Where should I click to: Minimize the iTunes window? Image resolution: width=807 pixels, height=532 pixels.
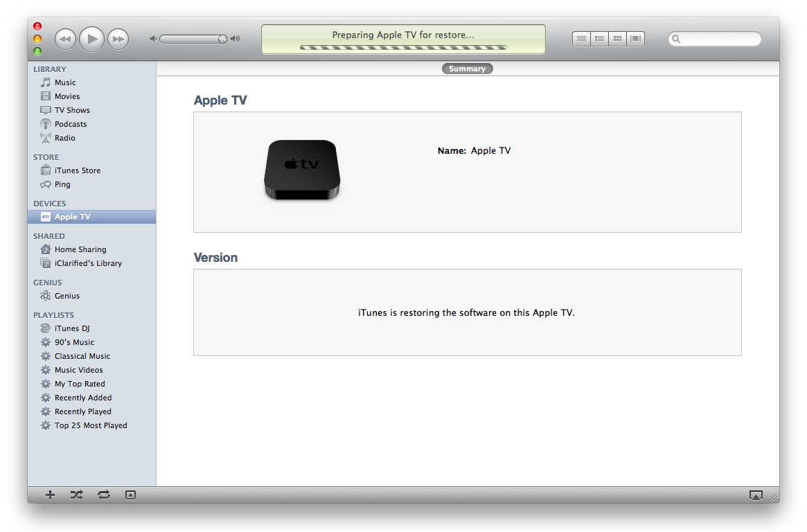pos(37,39)
